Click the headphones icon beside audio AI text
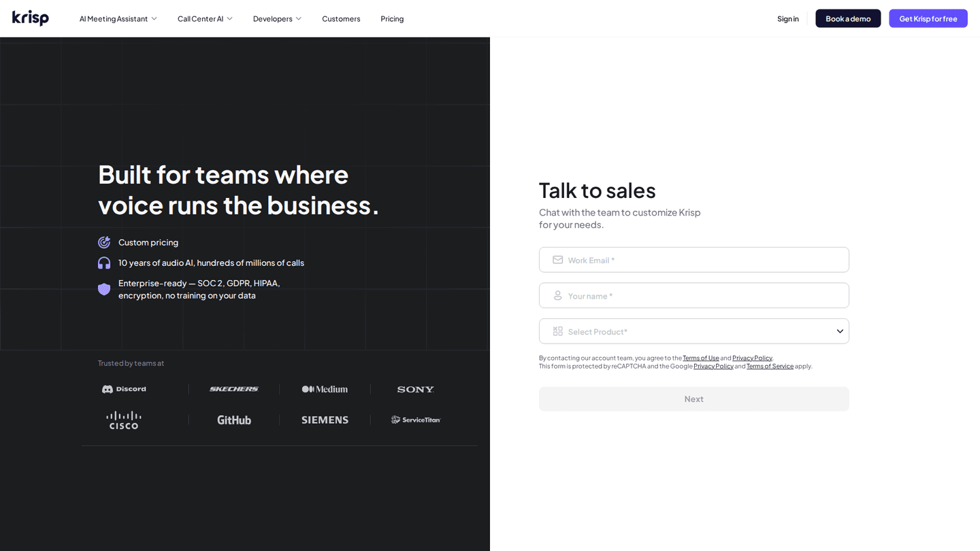This screenshot has width=980, height=551. pos(104,263)
